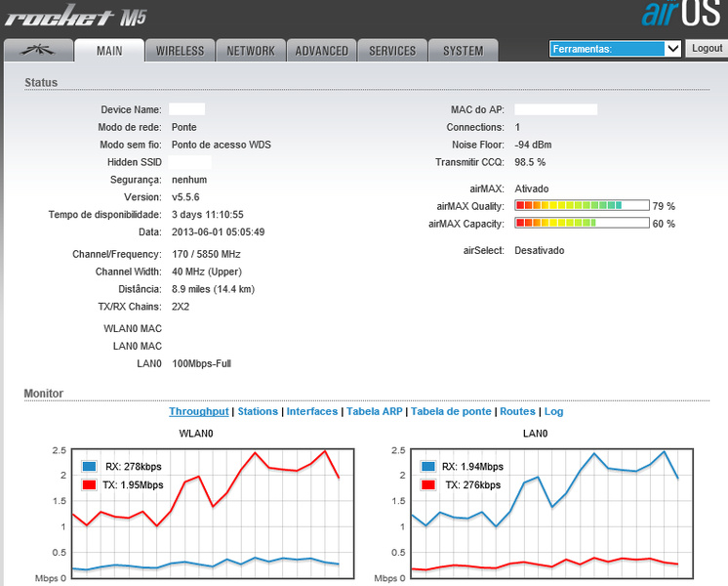Image resolution: width=728 pixels, height=586 pixels.
Task: Click the '-94 dBm' noise floor value
Action: pyautogui.click(x=533, y=145)
